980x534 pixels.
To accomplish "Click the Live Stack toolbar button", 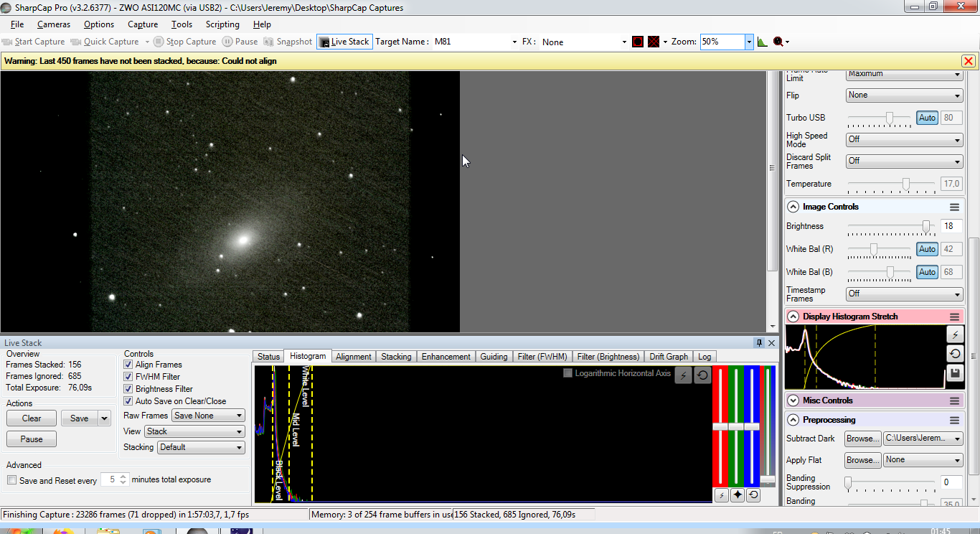I will point(344,42).
